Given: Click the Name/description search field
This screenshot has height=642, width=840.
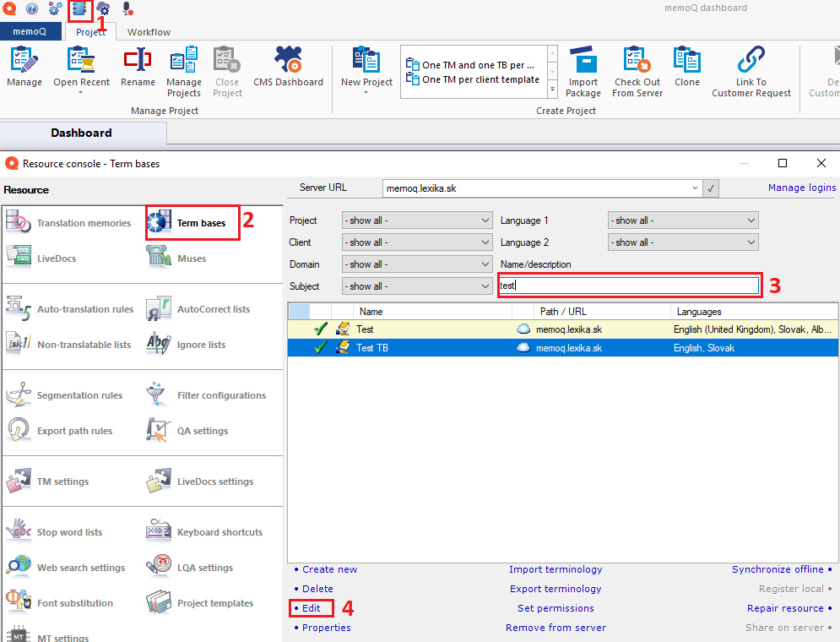Looking at the screenshot, I should coord(629,285).
